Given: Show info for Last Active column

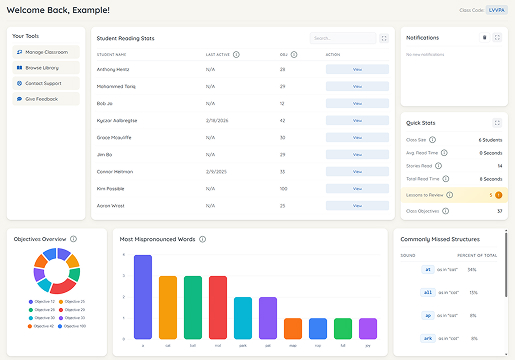Looking at the screenshot, I should point(236,54).
